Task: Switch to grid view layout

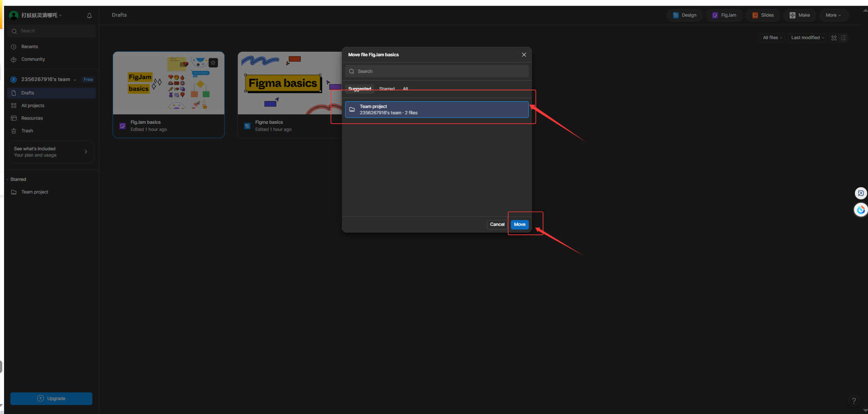Action: [x=834, y=38]
